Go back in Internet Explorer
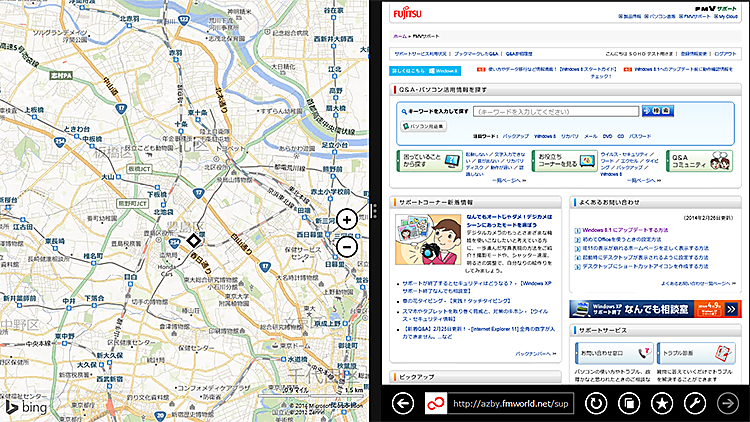750x422 pixels. pyautogui.click(x=403, y=404)
